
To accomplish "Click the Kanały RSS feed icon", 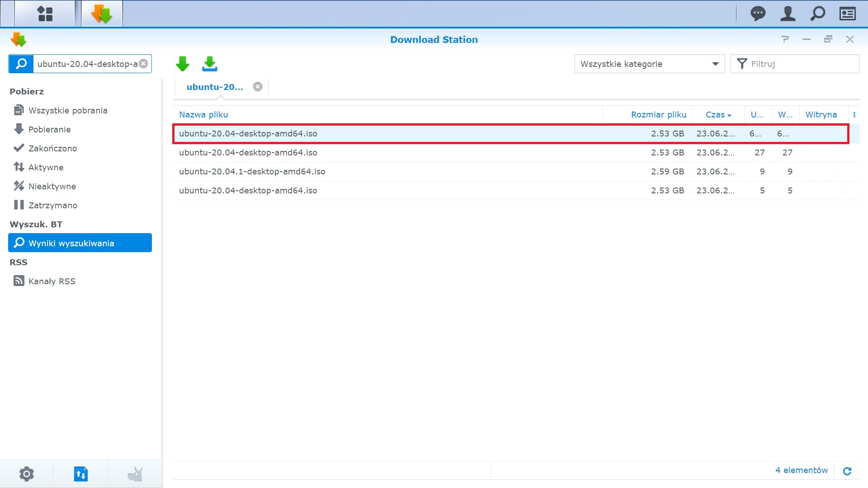I will click(19, 281).
